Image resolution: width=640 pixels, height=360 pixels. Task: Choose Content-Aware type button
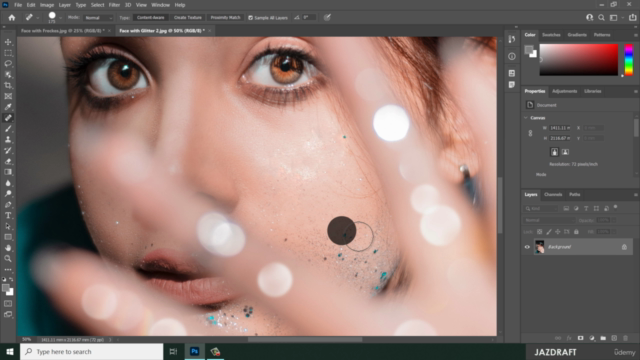pos(151,18)
